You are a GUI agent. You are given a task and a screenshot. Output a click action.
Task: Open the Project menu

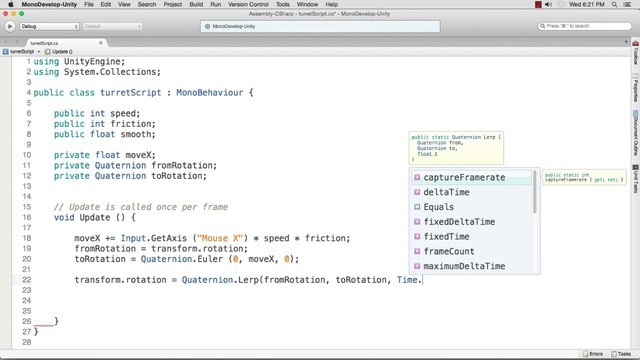[173, 4]
